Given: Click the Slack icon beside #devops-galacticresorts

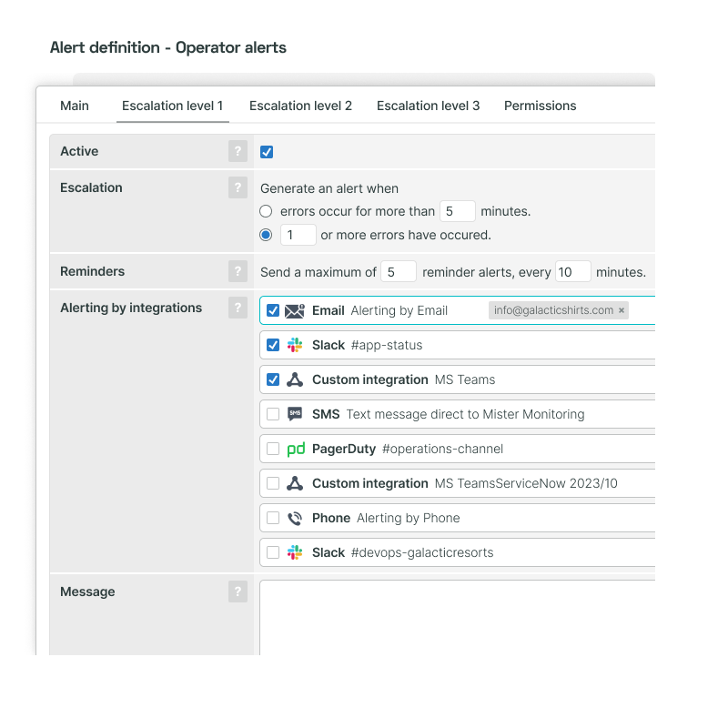Looking at the screenshot, I should point(294,552).
